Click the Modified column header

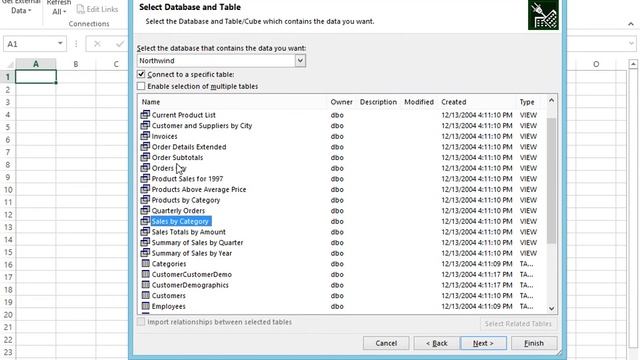pos(419,102)
